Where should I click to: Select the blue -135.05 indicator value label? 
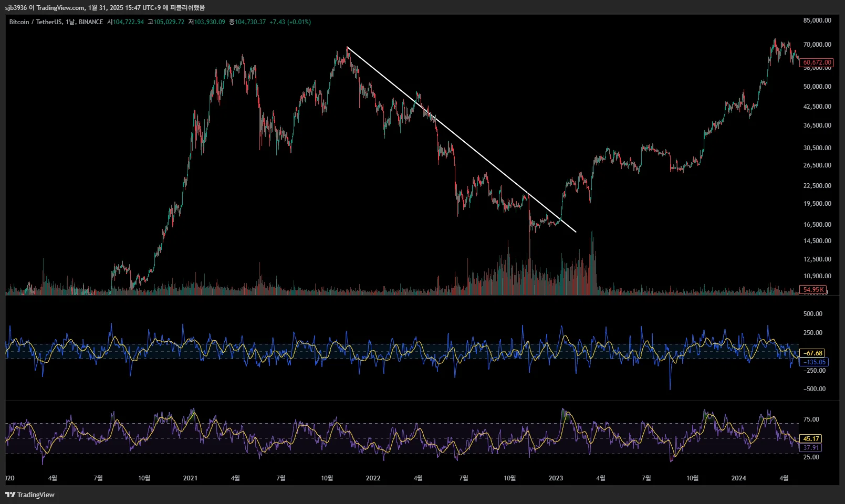814,362
